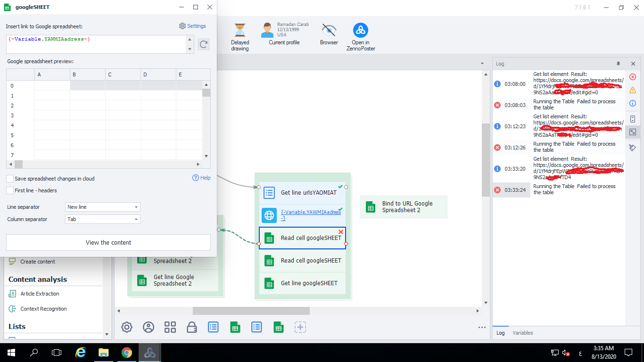Toggle the Browser visibility icon

coord(329,31)
